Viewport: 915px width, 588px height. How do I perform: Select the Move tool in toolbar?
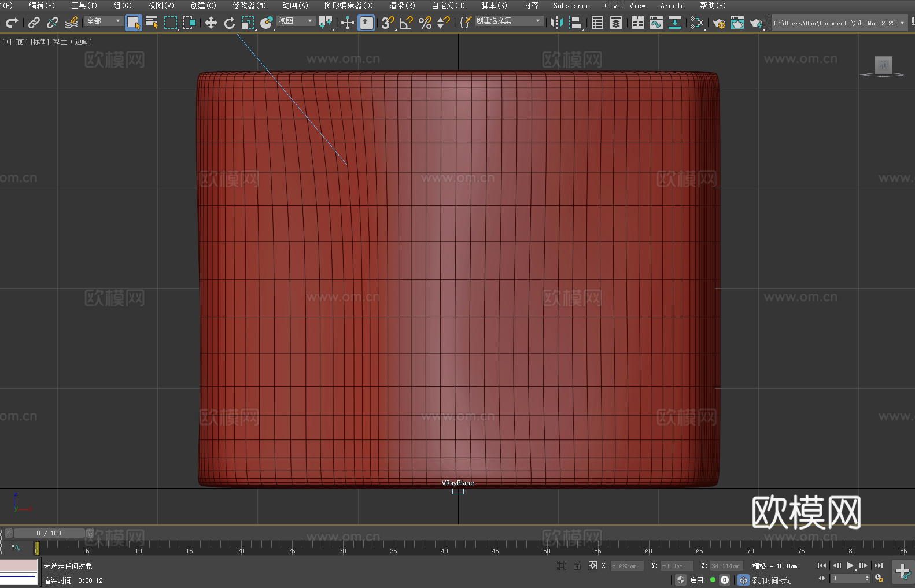coord(211,23)
